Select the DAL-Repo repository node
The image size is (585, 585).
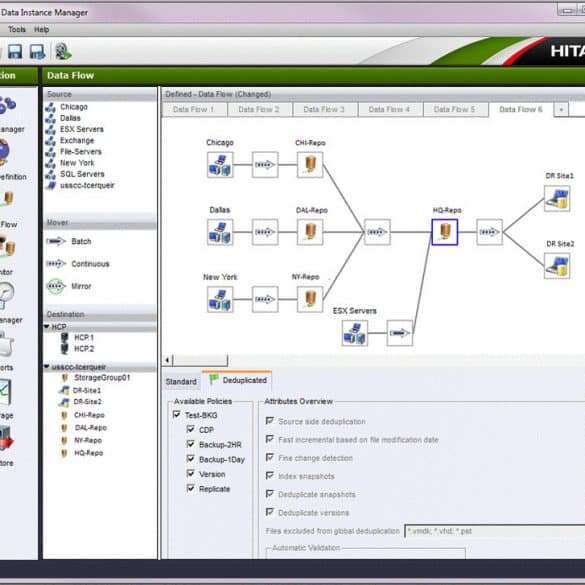[310, 232]
